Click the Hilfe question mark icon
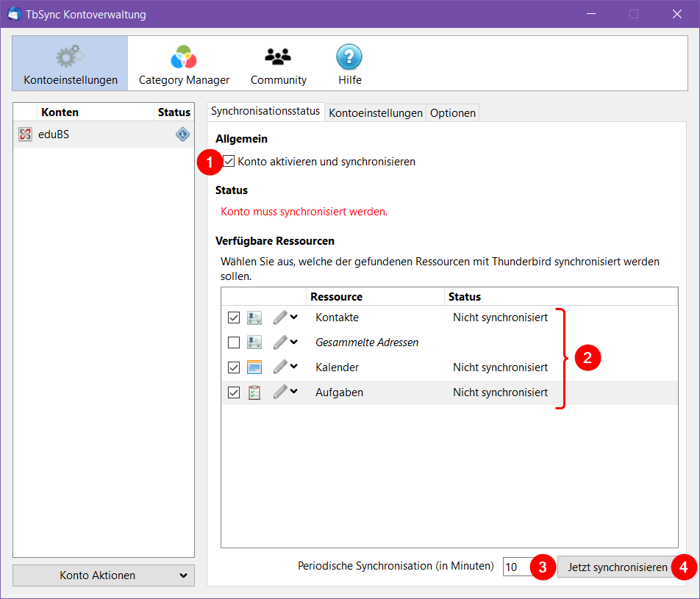The width and height of the screenshot is (700, 599). click(x=349, y=57)
